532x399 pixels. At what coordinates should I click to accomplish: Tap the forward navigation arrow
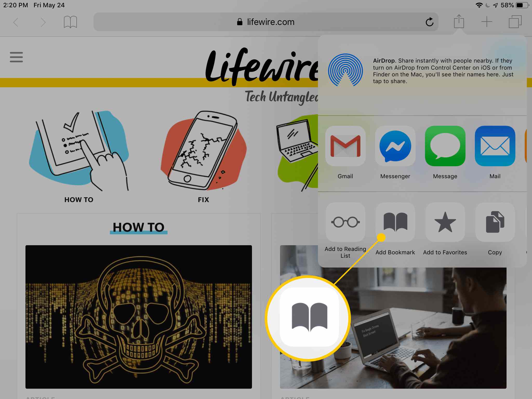pos(42,21)
